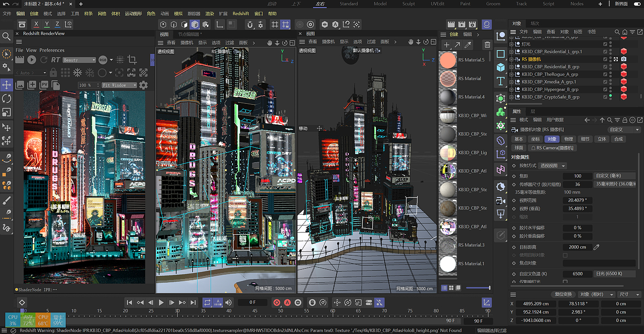
Task: Select the Sculpt layout at top
Action: point(409,4)
